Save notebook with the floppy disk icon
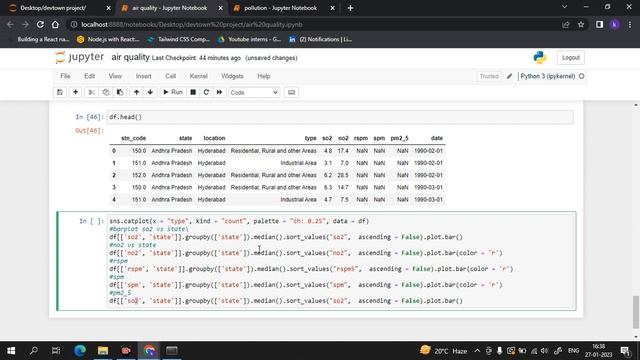The image size is (640, 360). [60, 92]
